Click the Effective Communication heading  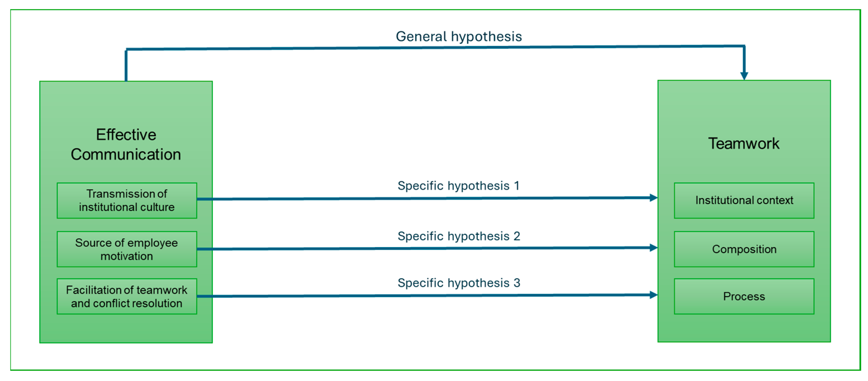(x=126, y=144)
